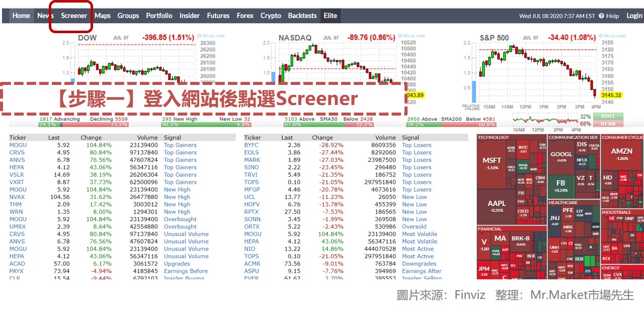Open the Backtests page
Image resolution: width=644 pixels, height=309 pixels.
(x=302, y=16)
